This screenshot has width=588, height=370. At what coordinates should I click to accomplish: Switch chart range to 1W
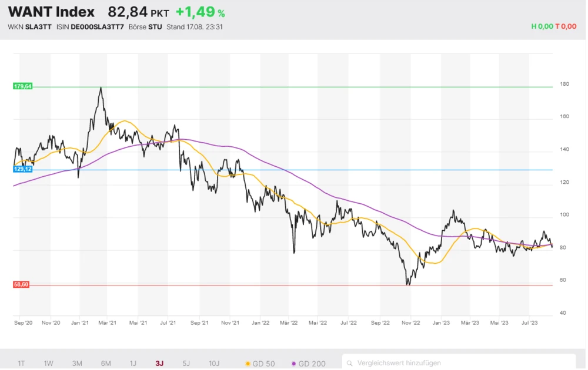point(48,364)
